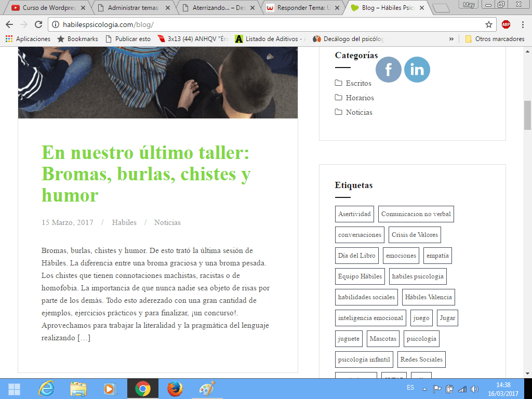Viewport: 532px width, 399px height.
Task: Select the Día del Libro tag
Action: pyautogui.click(x=356, y=256)
